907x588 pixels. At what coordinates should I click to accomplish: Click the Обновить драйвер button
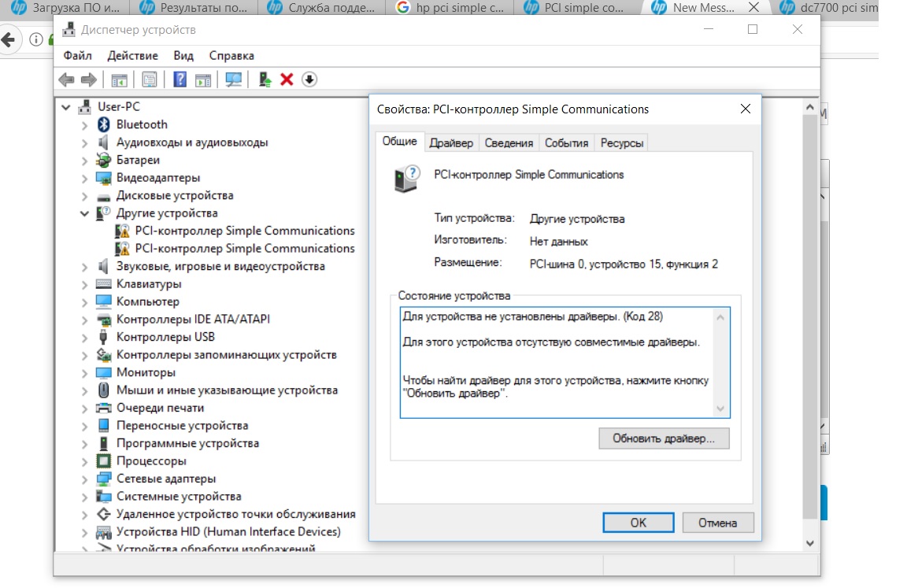point(664,438)
